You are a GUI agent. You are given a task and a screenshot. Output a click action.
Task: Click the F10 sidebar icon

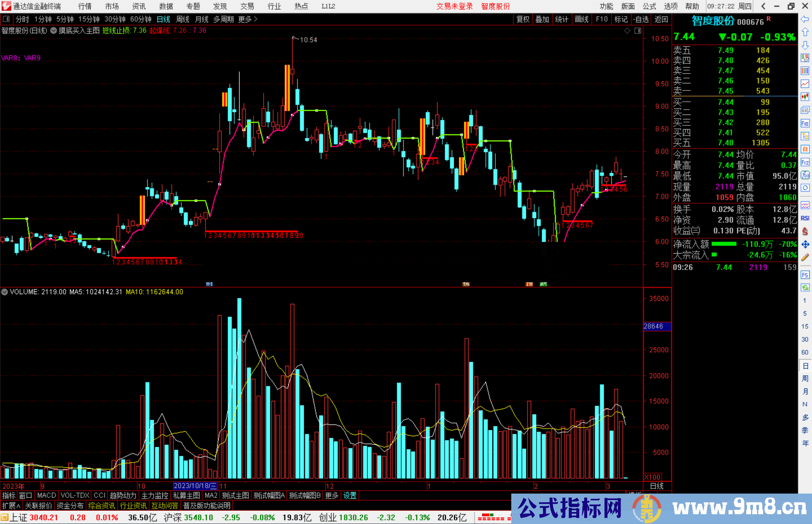805,124
